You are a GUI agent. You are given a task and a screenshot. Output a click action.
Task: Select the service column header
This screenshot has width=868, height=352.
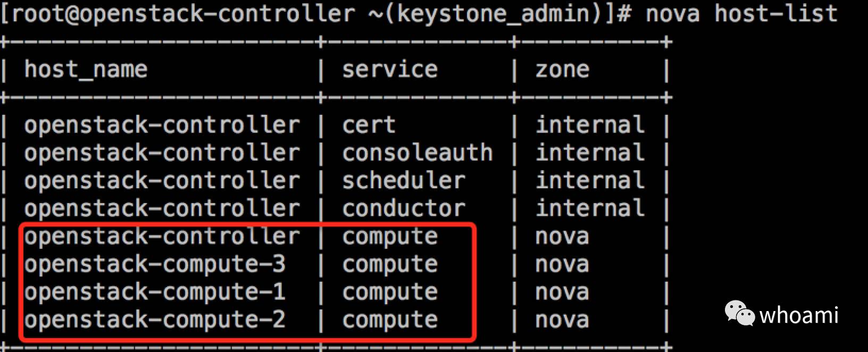click(x=390, y=70)
